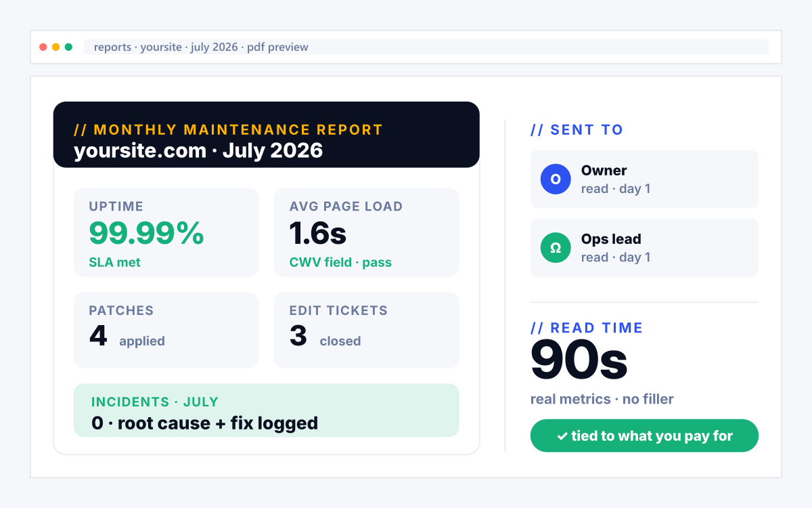Click the 'real metrics · no filler' text
The height and width of the screenshot is (508, 812).
click(x=602, y=399)
